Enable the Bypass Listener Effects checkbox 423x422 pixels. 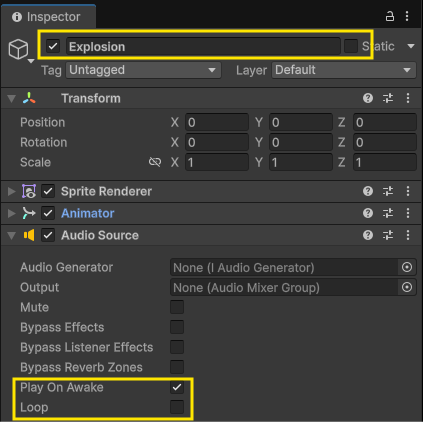(177, 347)
